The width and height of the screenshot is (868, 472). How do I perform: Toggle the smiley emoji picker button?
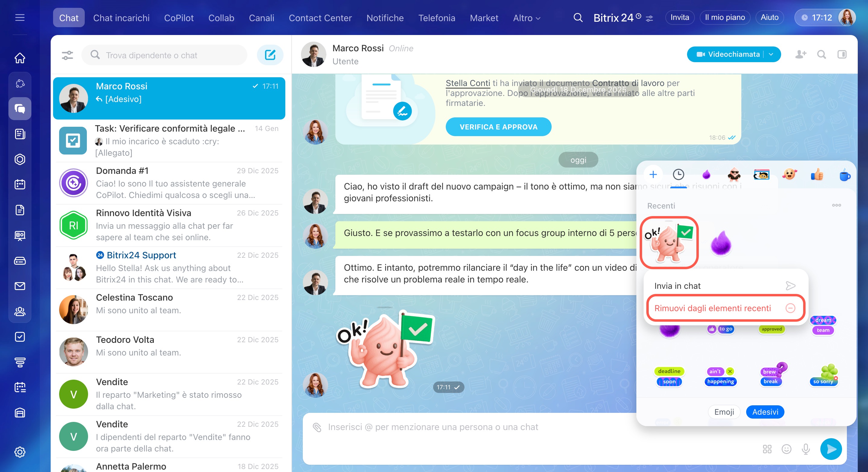click(x=786, y=449)
